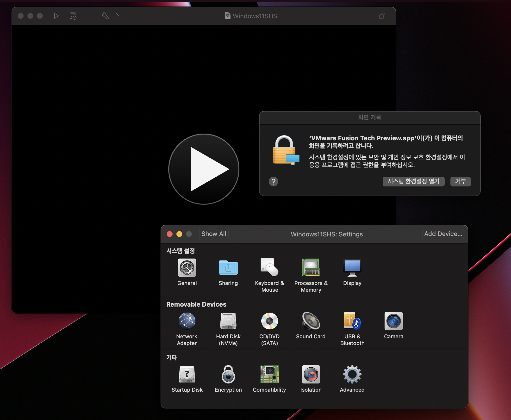Click help question mark in screen recording dialog
The height and width of the screenshot is (420, 511).
click(x=273, y=181)
